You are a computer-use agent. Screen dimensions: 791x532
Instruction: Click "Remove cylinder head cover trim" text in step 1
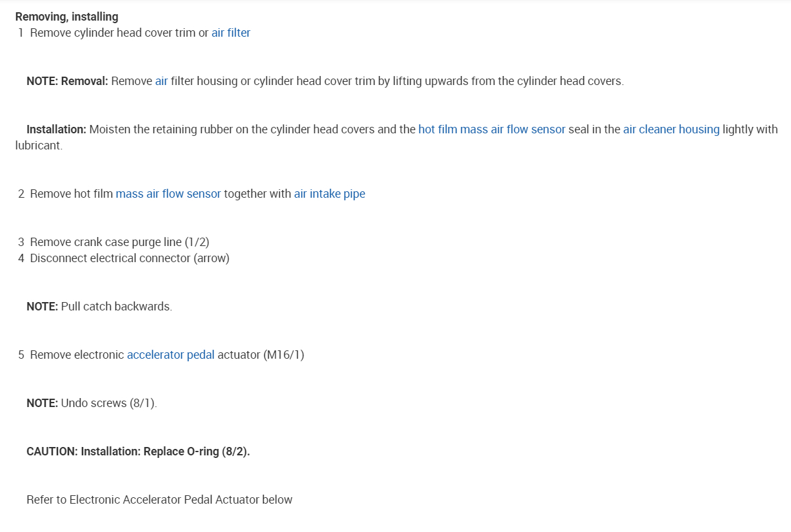pyautogui.click(x=112, y=33)
